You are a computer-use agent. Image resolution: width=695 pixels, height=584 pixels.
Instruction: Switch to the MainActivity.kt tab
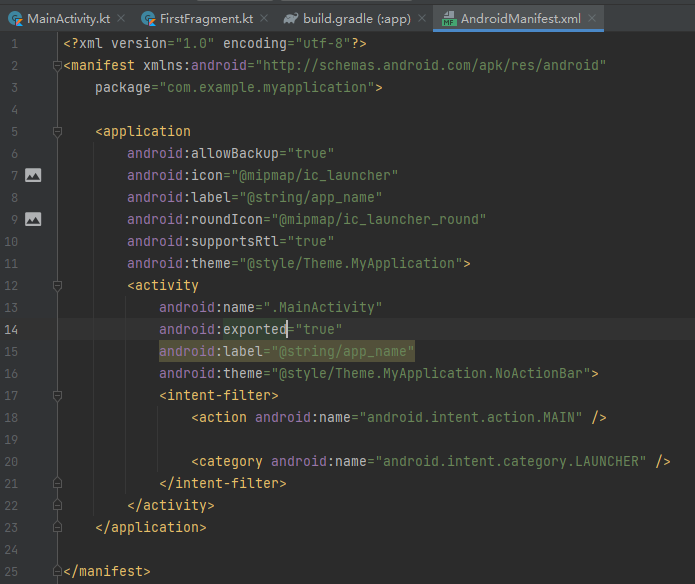pyautogui.click(x=68, y=19)
